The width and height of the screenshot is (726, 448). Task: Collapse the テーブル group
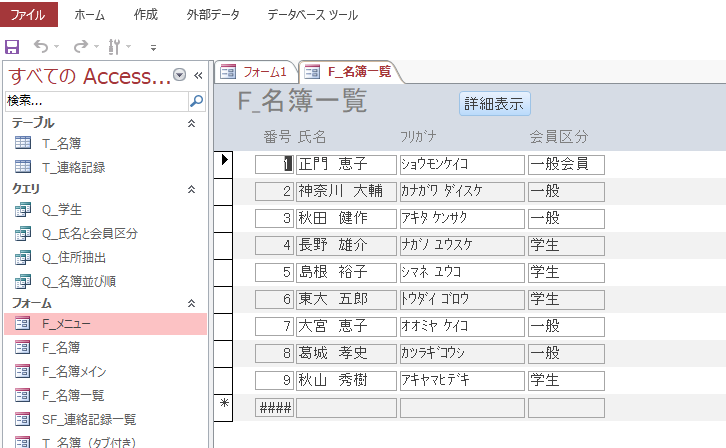click(191, 123)
